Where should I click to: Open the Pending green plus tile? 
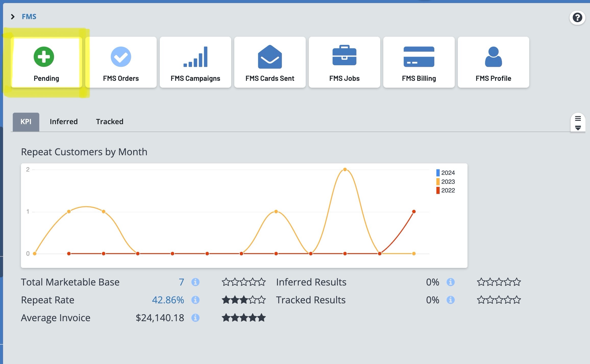pyautogui.click(x=46, y=62)
